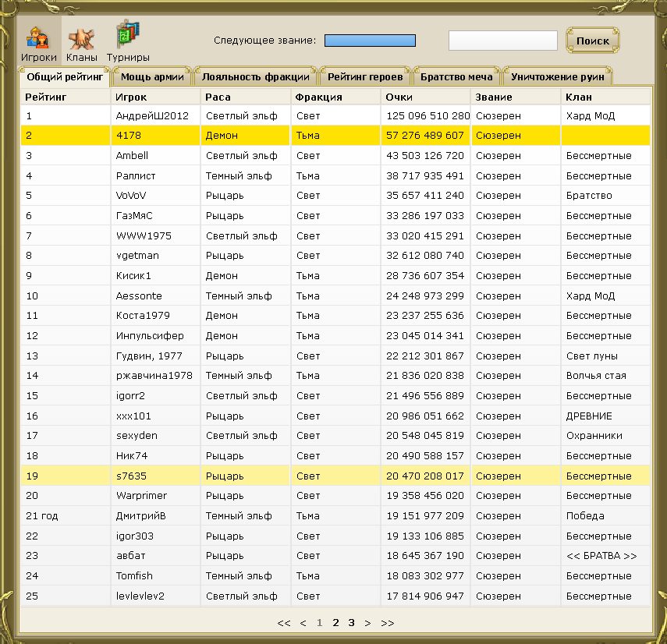Switch to the Мощь армии tab
The image size is (667, 644).
pos(152,77)
